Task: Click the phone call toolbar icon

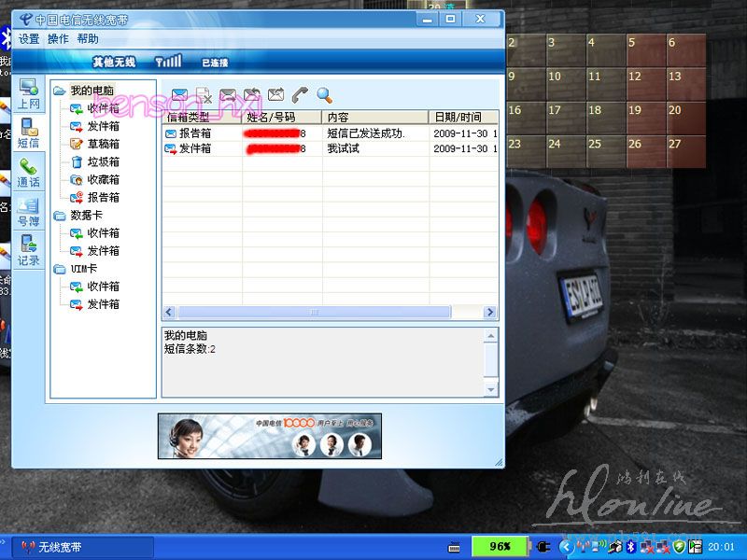Action: click(300, 94)
